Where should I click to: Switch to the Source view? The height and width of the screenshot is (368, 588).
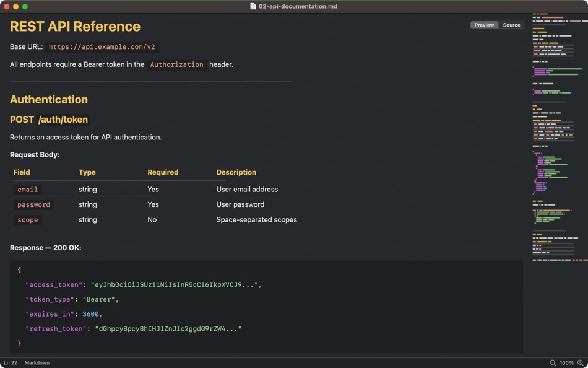(511, 25)
